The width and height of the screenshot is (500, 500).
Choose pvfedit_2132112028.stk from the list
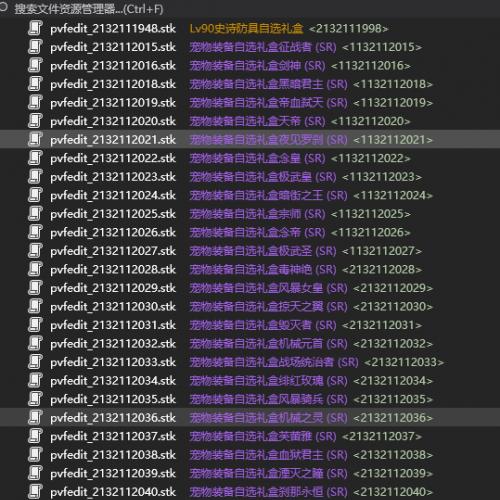pos(113,270)
